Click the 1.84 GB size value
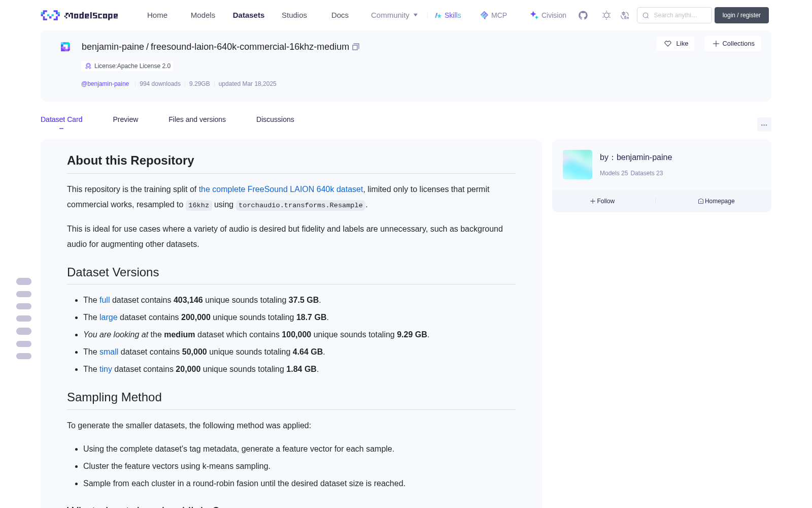This screenshot has width=812, height=508. click(301, 369)
